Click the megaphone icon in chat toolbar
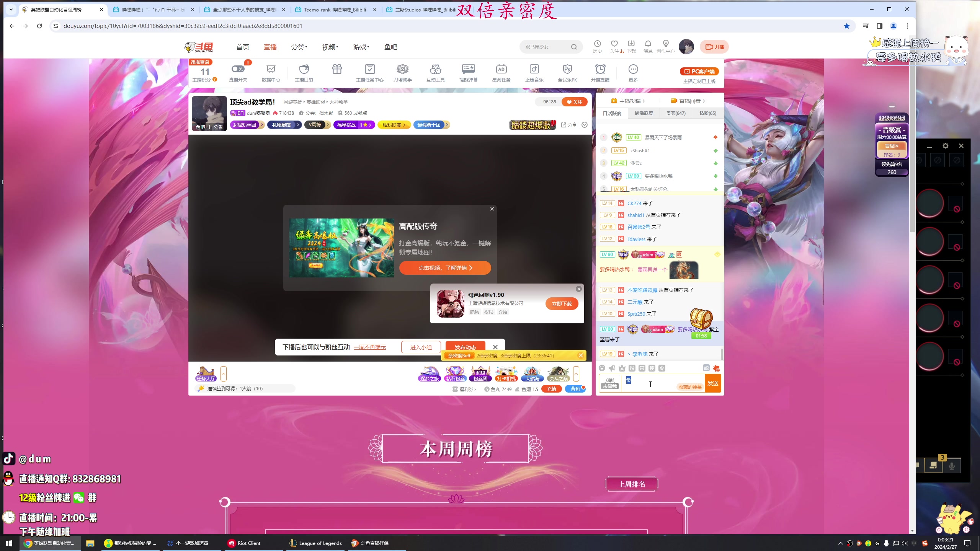The width and height of the screenshot is (980, 551). pos(612,368)
